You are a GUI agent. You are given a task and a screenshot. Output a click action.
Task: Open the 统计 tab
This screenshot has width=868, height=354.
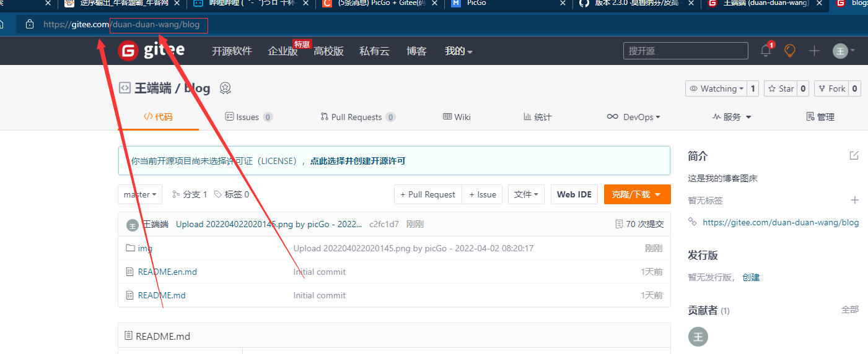pyautogui.click(x=537, y=117)
